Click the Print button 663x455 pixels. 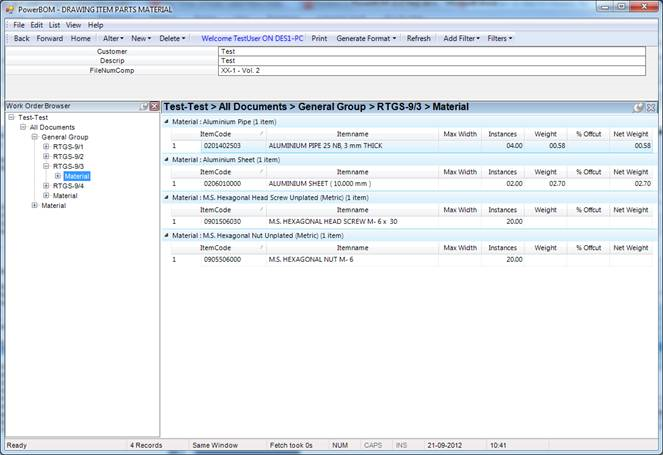pos(319,38)
